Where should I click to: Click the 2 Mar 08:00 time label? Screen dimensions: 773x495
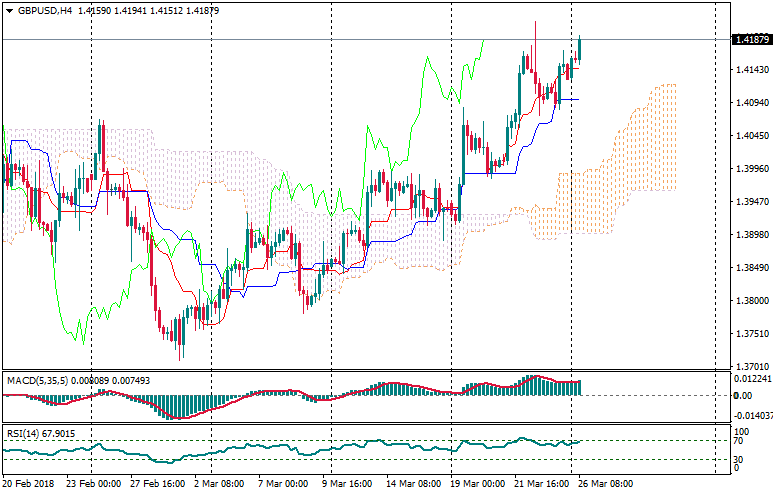(219, 483)
